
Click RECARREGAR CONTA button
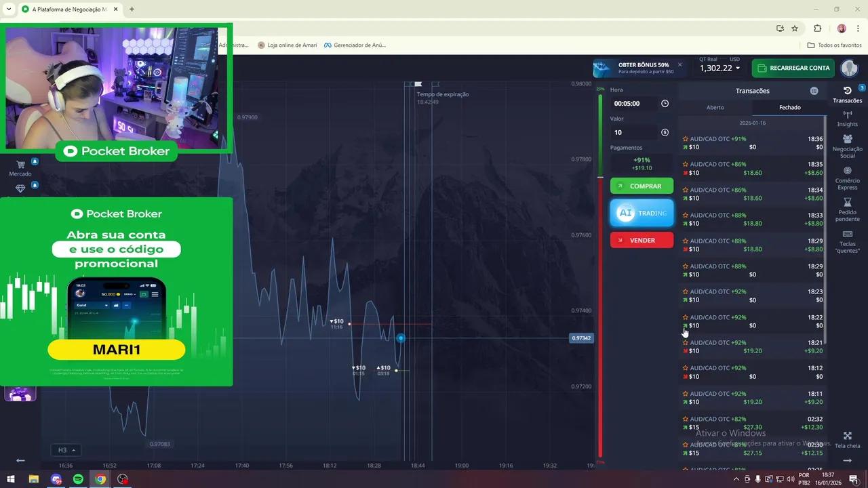[793, 68]
